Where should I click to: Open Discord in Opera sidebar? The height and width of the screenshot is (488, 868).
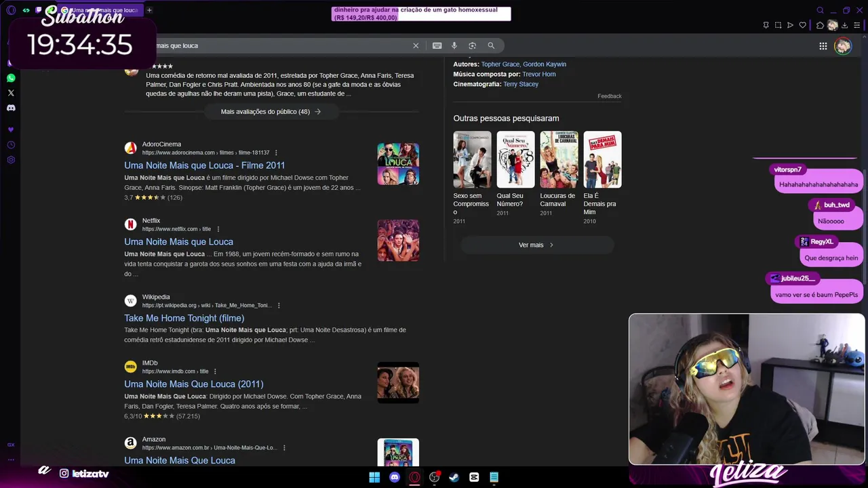[11, 108]
